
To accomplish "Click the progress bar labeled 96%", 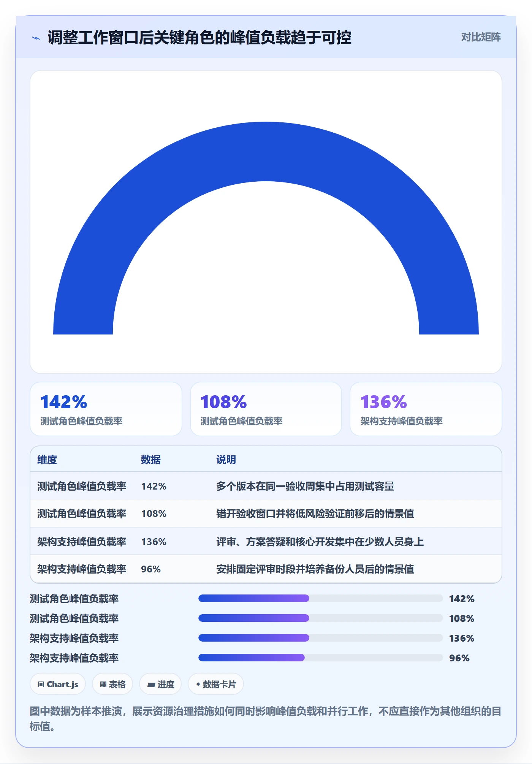I will pos(320,658).
